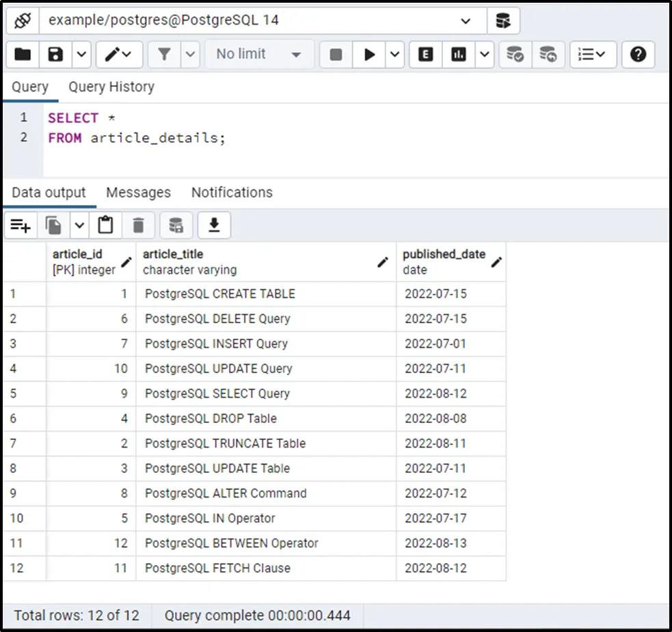This screenshot has width=672, height=632.
Task: Open the Notifications tab
Action: point(232,193)
